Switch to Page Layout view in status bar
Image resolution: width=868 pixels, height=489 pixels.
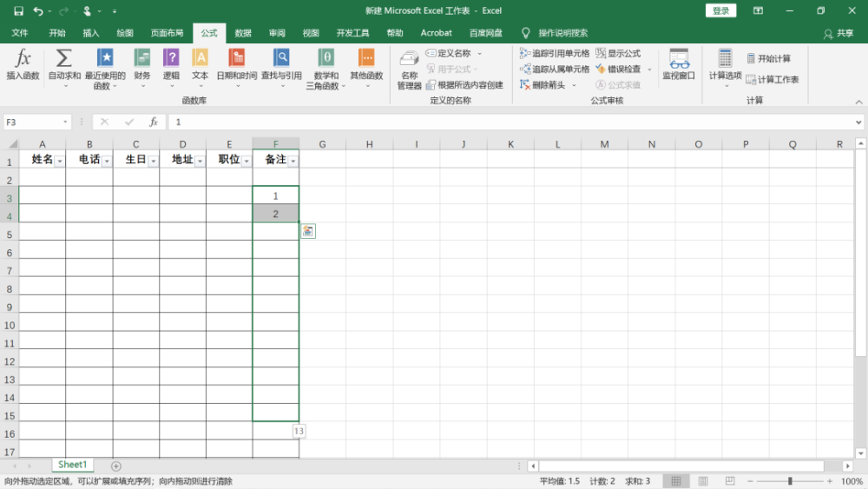pos(703,481)
